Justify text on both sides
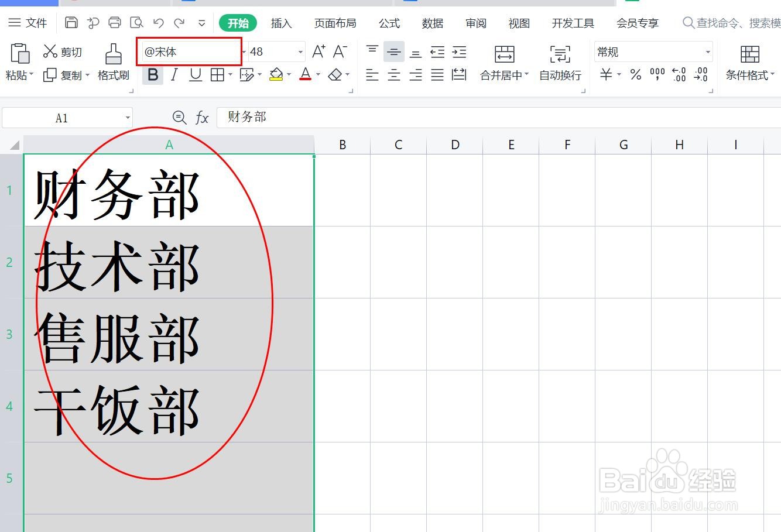Screen dimensions: 781x532 coord(437,74)
